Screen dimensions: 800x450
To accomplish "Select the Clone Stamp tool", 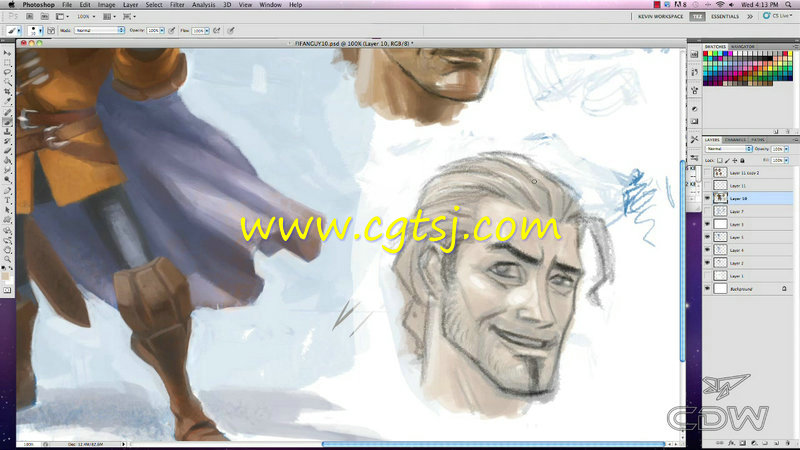I will 7,132.
